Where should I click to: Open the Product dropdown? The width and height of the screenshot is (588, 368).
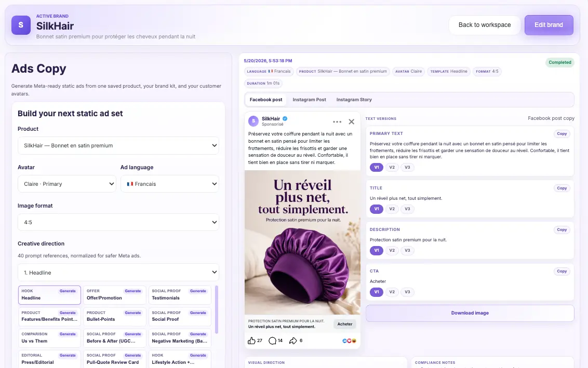pos(118,145)
